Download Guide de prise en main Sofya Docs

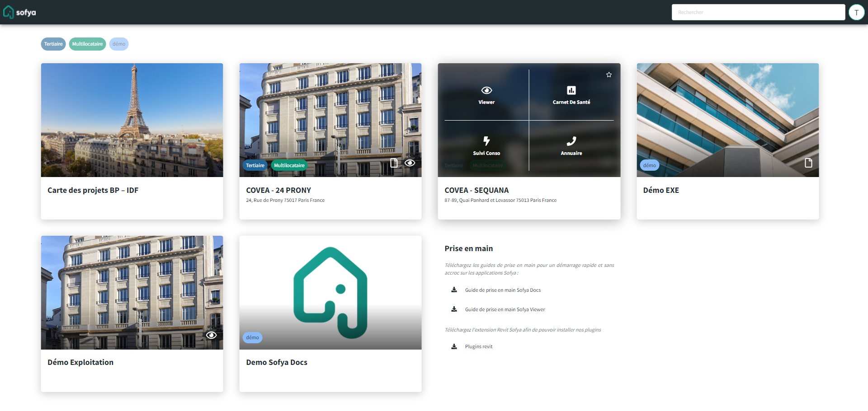502,290
